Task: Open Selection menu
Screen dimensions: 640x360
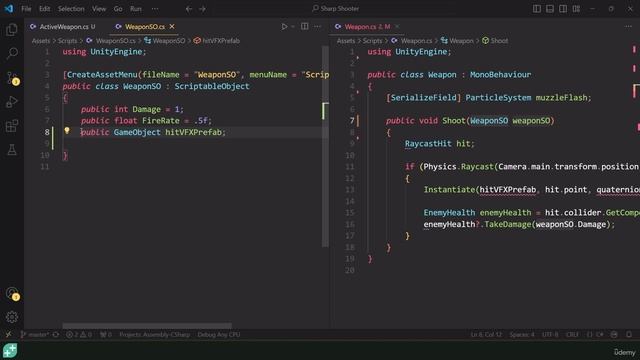Action: click(x=71, y=9)
